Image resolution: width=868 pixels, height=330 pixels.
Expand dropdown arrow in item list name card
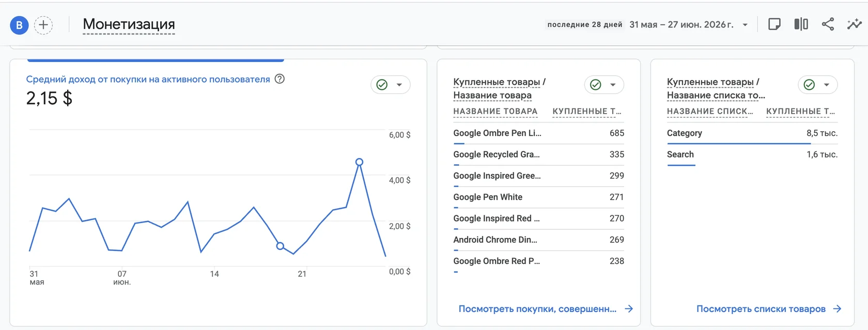(x=827, y=85)
